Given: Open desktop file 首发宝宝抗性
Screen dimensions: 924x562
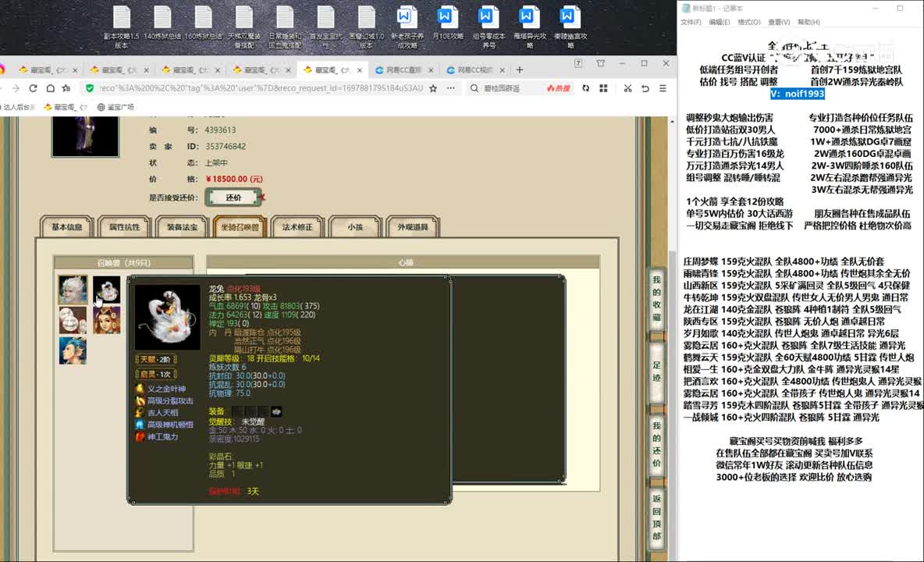Looking at the screenshot, I should tap(326, 27).
